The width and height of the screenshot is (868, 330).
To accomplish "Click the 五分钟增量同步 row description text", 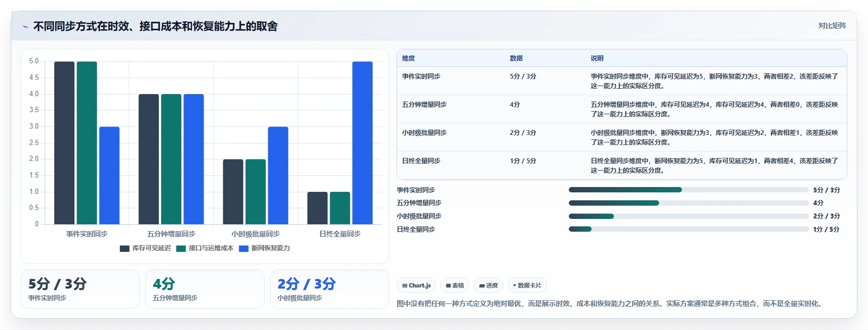I will [x=714, y=109].
